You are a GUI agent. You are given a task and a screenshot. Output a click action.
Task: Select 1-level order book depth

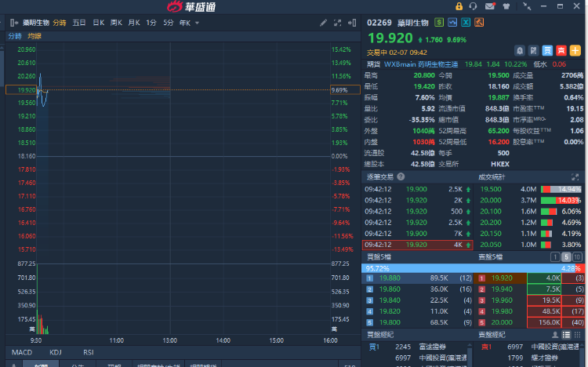555,257
